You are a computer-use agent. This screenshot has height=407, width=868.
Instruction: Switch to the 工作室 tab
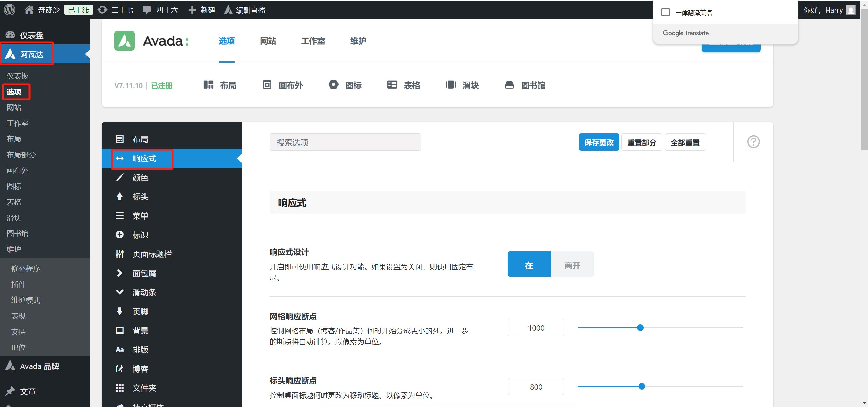click(313, 41)
